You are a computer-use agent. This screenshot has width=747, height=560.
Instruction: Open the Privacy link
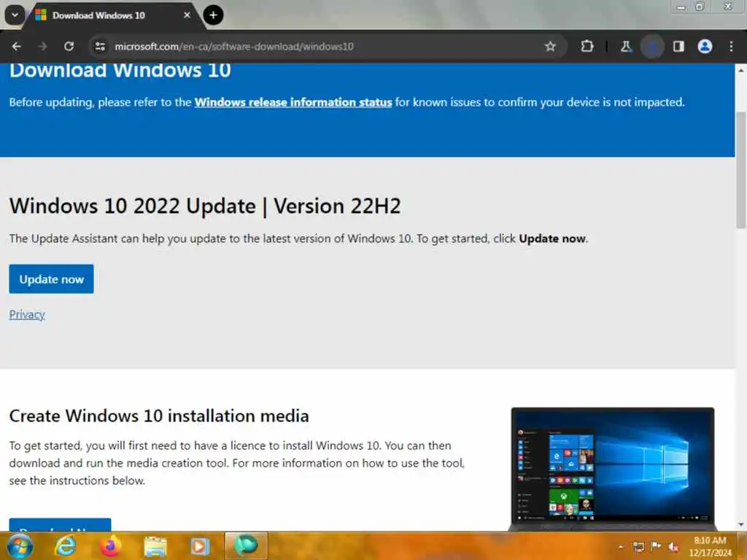pos(27,315)
